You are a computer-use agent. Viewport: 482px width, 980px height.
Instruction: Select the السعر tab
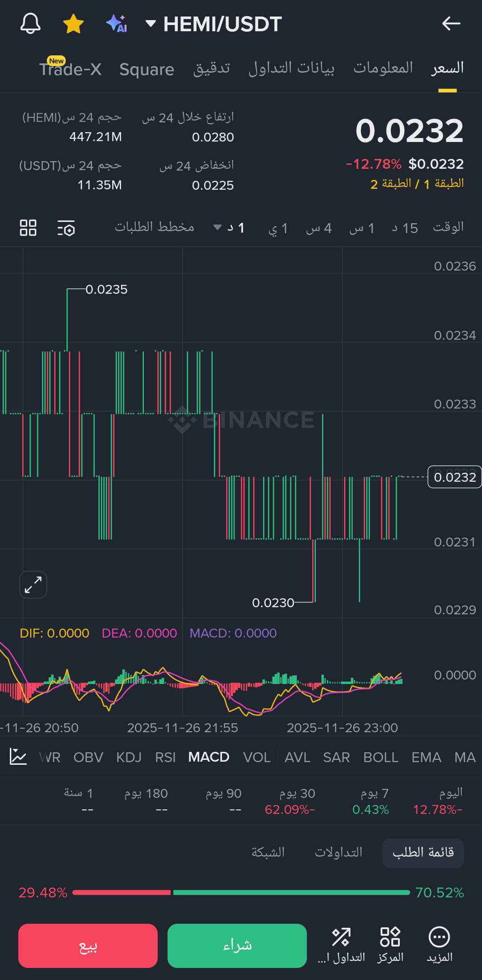point(448,68)
